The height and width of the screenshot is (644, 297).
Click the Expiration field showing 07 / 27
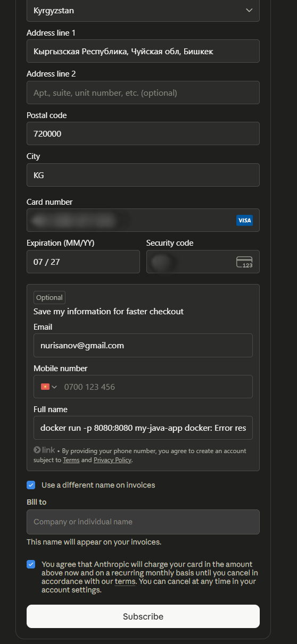pyautogui.click(x=83, y=262)
